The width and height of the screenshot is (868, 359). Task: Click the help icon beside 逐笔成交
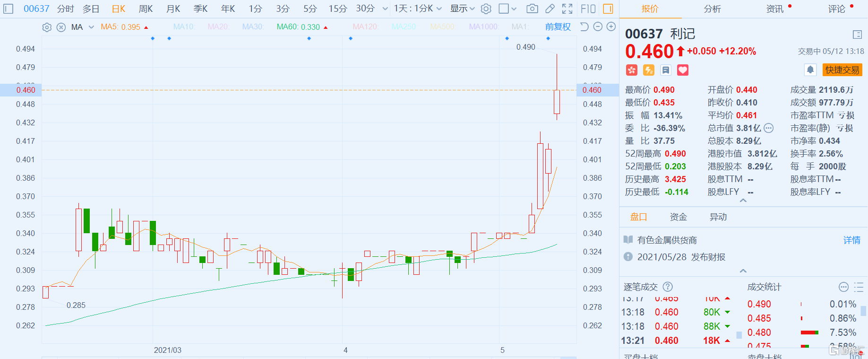pyautogui.click(x=668, y=287)
